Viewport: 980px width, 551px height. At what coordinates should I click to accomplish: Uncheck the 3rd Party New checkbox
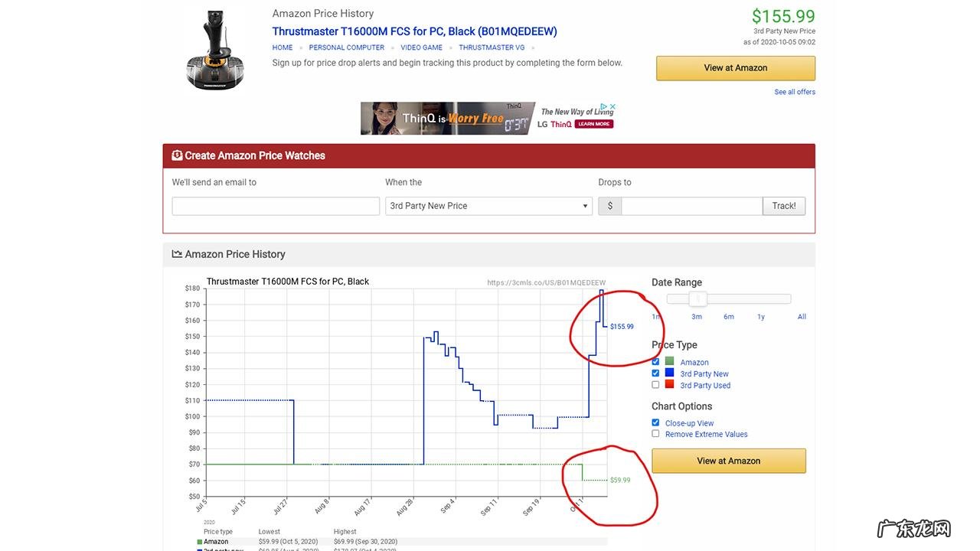[x=655, y=373]
